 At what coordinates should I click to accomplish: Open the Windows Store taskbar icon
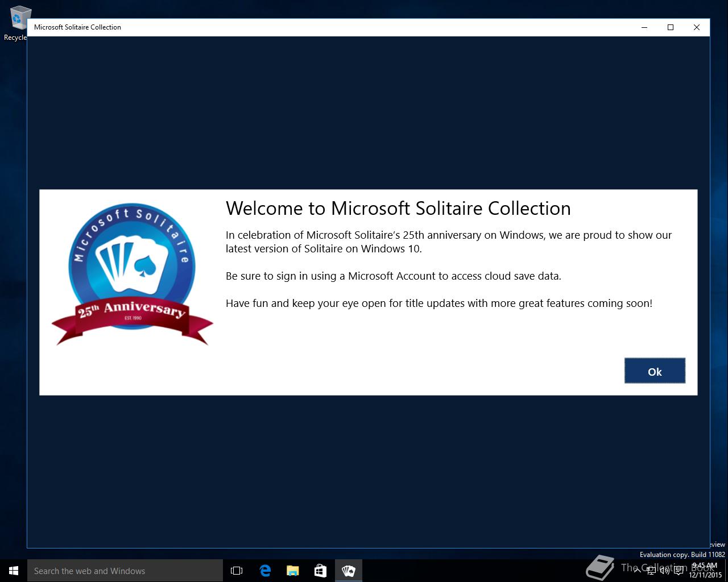(x=320, y=571)
